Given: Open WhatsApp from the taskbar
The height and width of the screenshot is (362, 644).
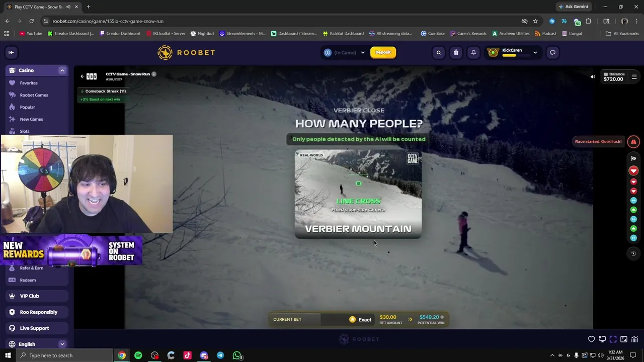Looking at the screenshot, I should point(237,355).
